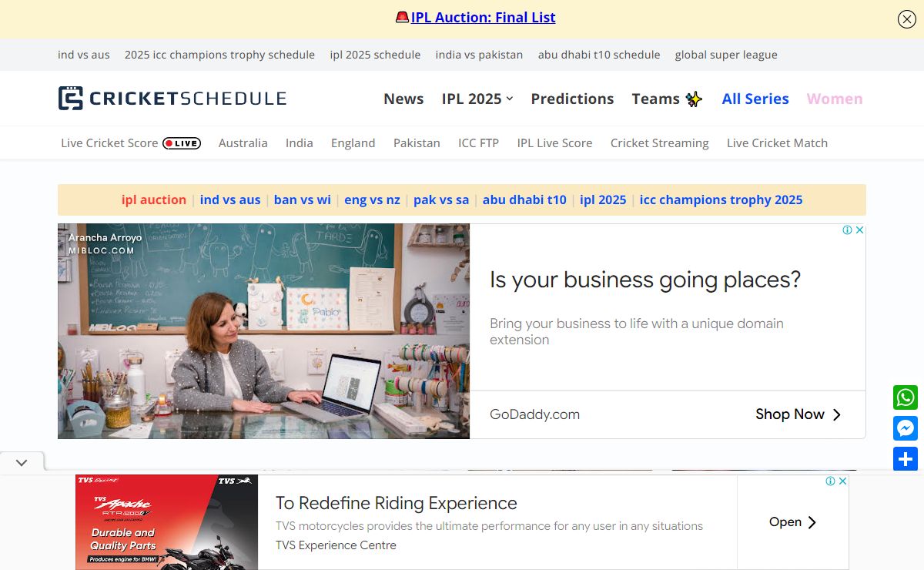This screenshot has width=924, height=570.
Task: Open the Live Cricket Match tab
Action: 778,143
